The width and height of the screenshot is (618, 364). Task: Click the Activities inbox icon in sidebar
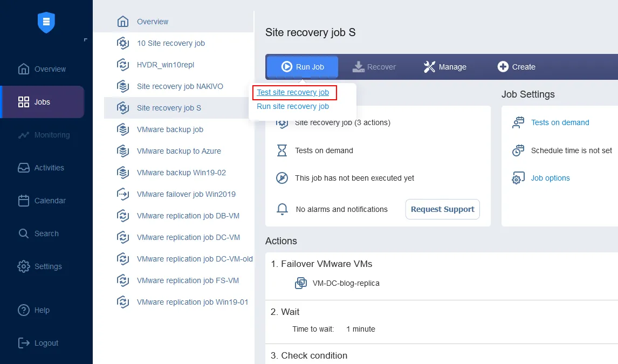(24, 168)
